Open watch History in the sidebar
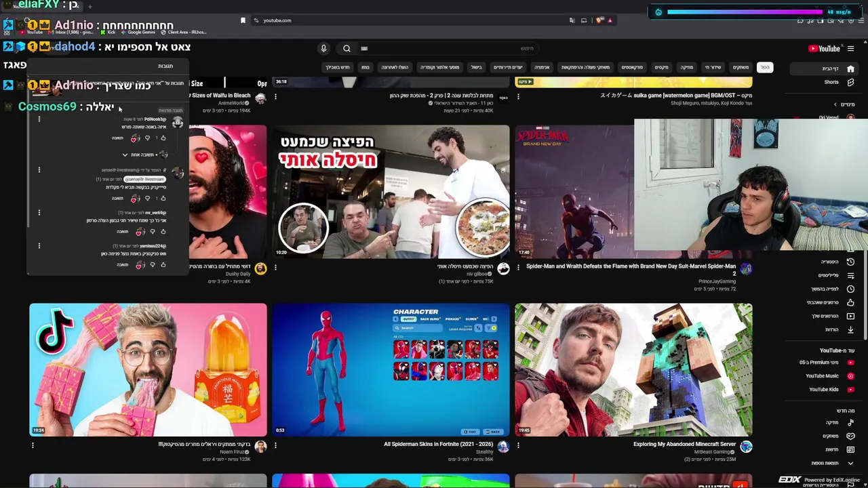Viewport: 868px width, 488px height. coord(850,262)
